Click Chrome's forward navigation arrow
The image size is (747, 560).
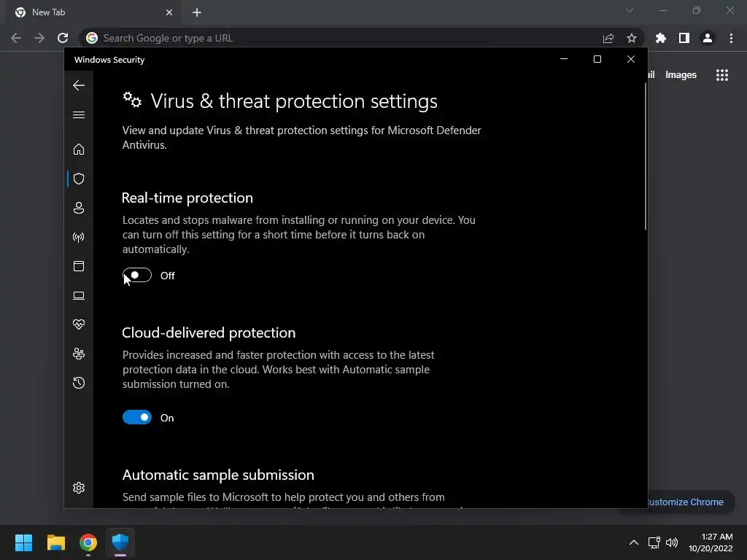pos(39,38)
